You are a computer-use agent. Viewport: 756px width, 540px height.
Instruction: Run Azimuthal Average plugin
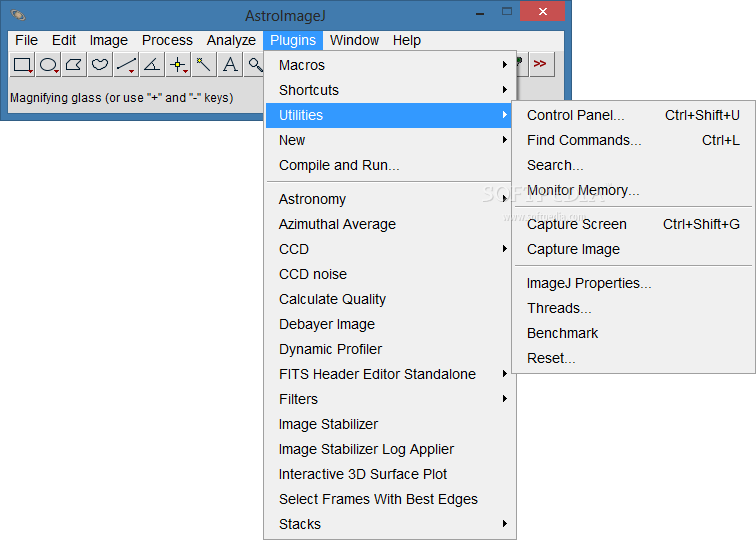pos(389,224)
